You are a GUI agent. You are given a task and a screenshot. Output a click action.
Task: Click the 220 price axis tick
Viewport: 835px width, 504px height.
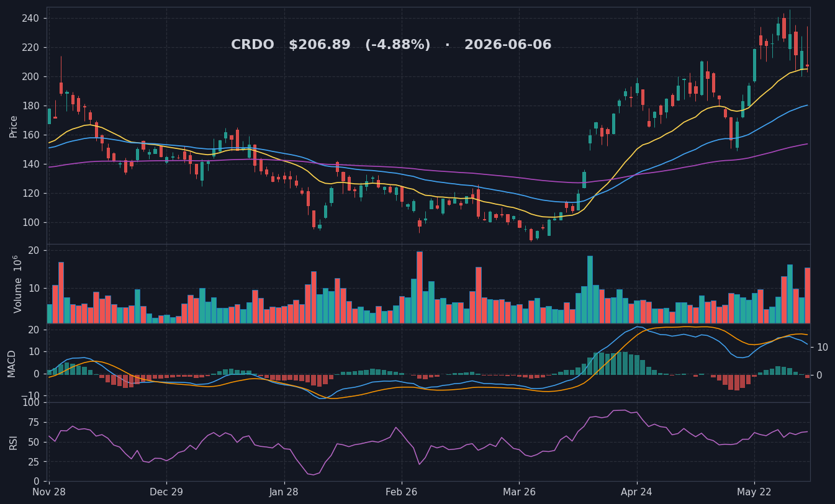[30, 48]
